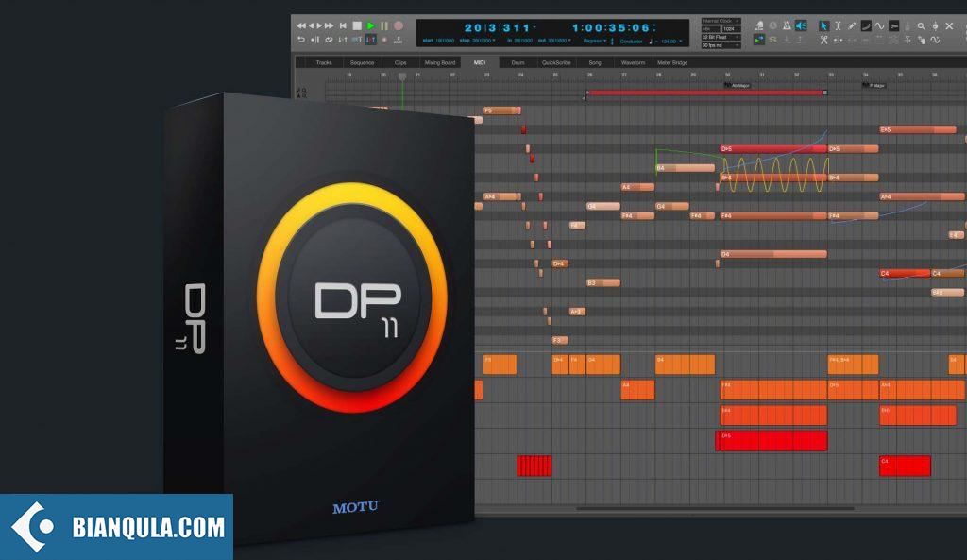Open the Meter Bridge tab
Screen dimensions: 967x560
672,63
